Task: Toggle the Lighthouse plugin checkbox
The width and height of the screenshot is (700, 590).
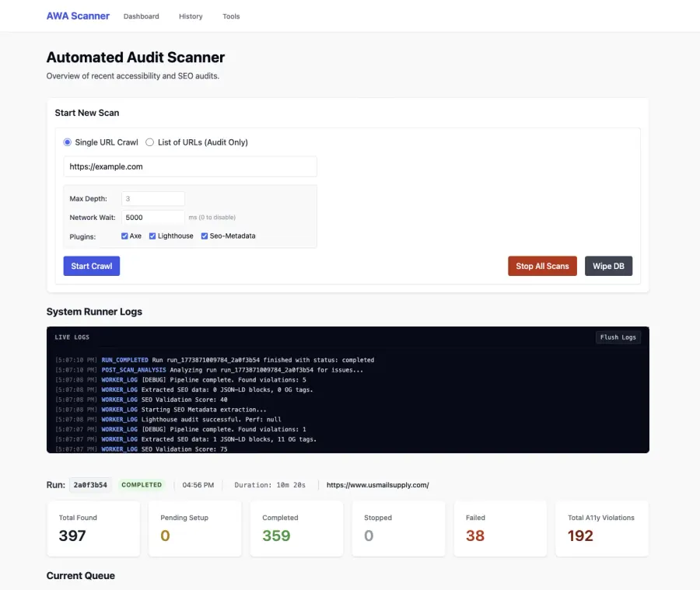Action: [153, 236]
